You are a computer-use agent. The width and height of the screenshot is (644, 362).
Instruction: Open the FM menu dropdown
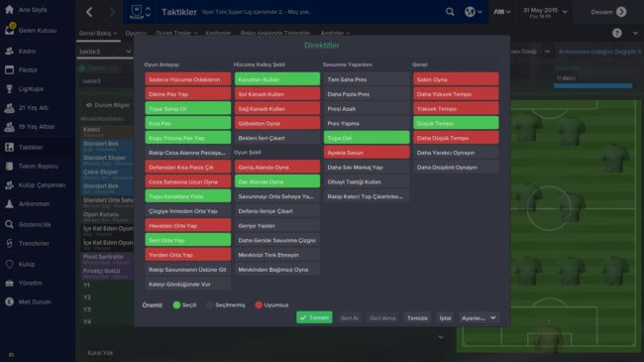pyautogui.click(x=502, y=12)
